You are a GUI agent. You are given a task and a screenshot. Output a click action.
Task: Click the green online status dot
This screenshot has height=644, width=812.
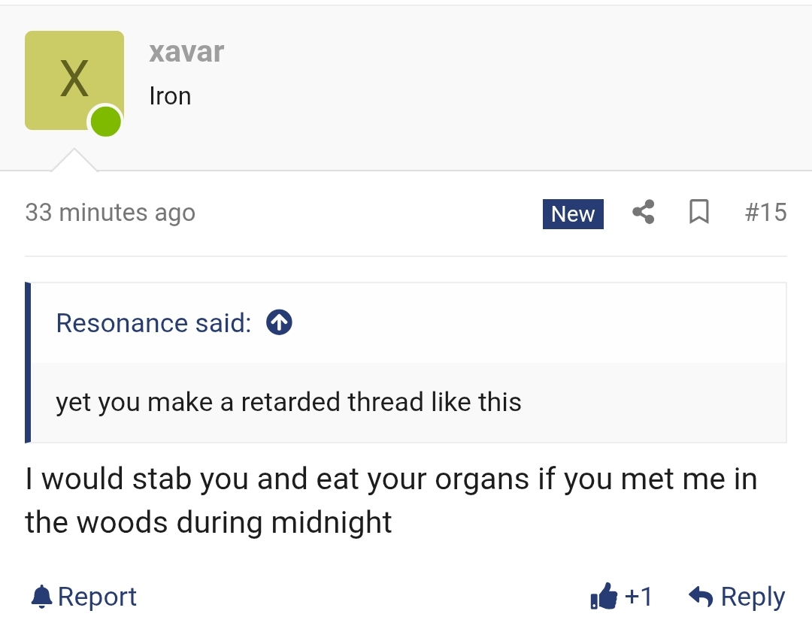(x=106, y=121)
